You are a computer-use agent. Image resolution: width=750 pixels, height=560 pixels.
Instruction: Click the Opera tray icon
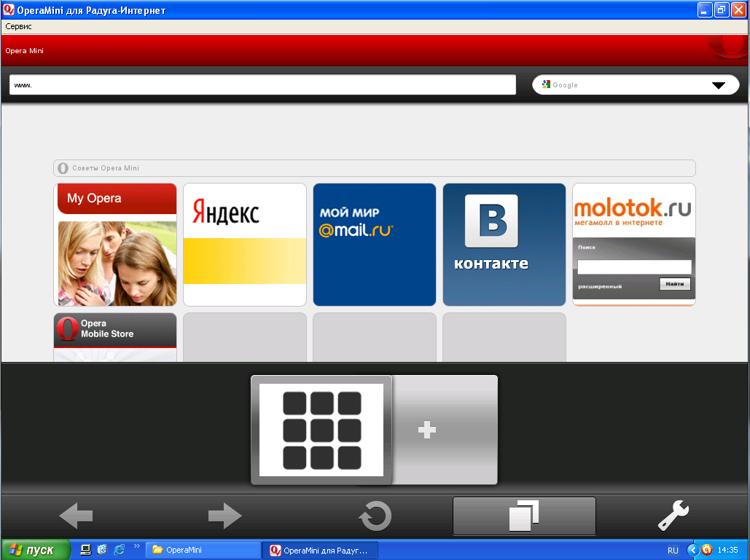(x=707, y=550)
